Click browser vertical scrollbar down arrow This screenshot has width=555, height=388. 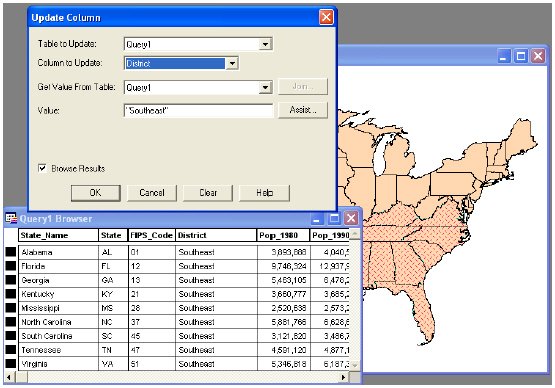(355, 365)
